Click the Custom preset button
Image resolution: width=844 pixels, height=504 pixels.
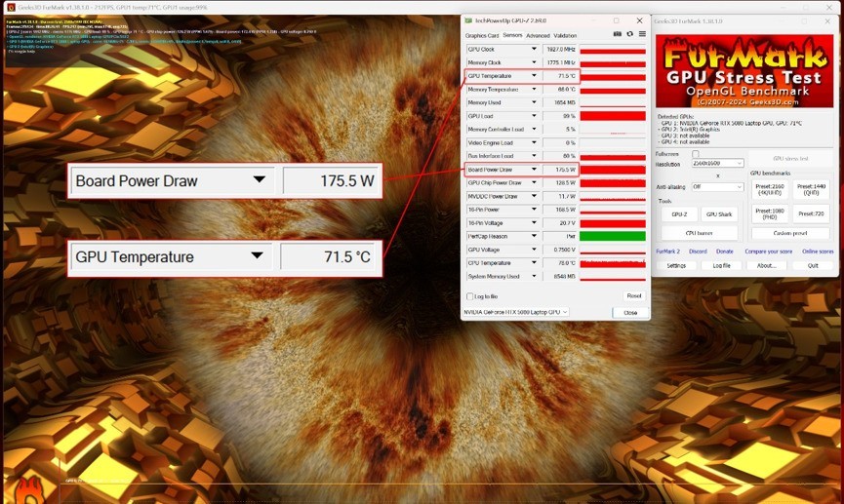click(x=790, y=233)
